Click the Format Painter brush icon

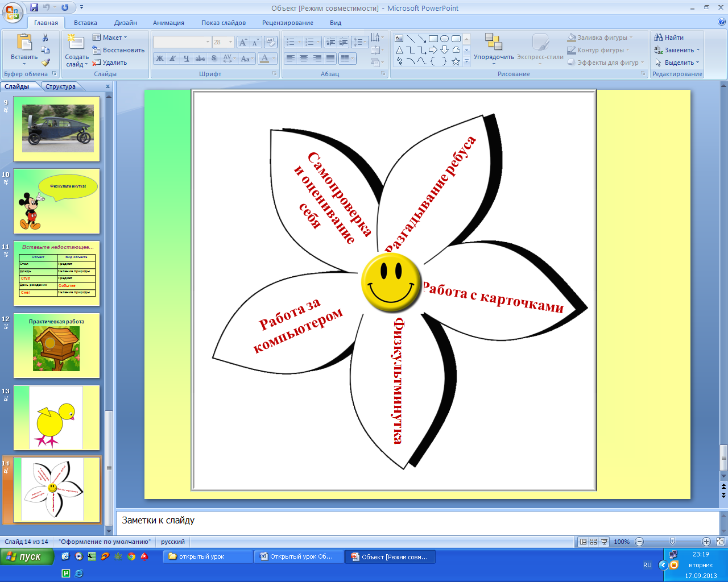(45, 63)
